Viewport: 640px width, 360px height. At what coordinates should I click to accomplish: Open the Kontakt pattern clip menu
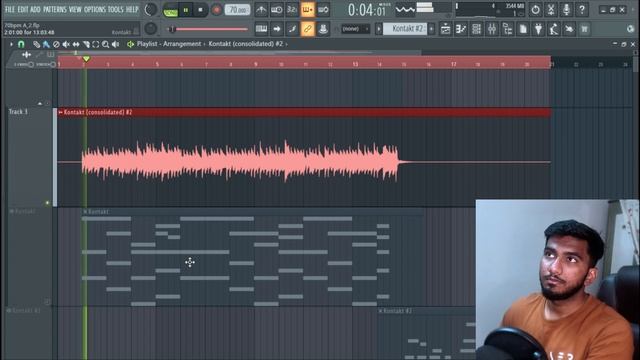tap(85, 212)
